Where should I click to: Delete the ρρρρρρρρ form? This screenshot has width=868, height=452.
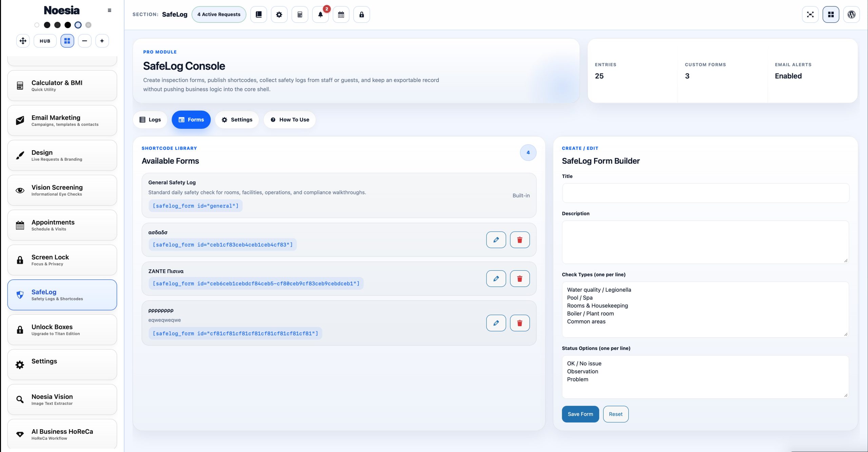coord(520,323)
